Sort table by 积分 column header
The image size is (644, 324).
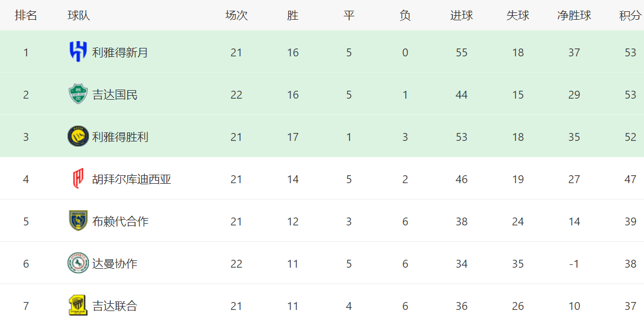tap(630, 16)
